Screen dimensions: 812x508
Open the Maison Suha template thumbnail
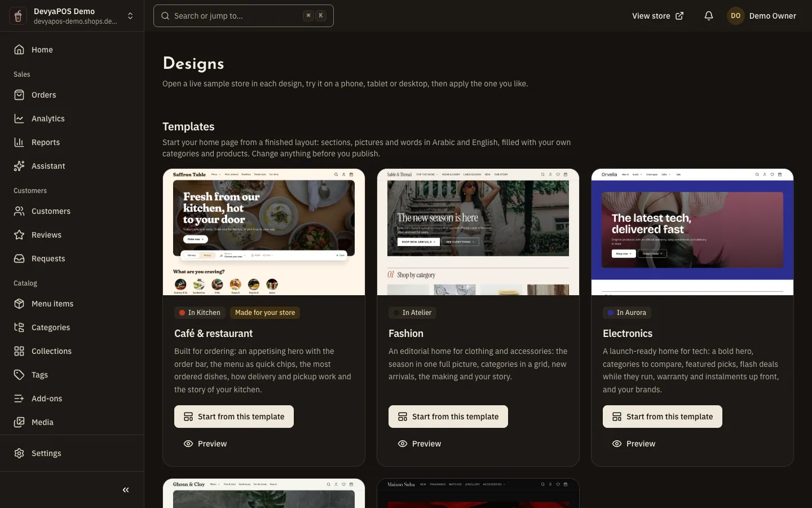pos(478,493)
